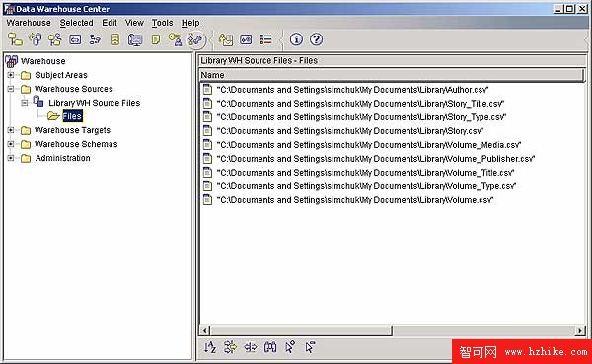
Task: Select the Volume_Title.csv file row
Action: (359, 173)
